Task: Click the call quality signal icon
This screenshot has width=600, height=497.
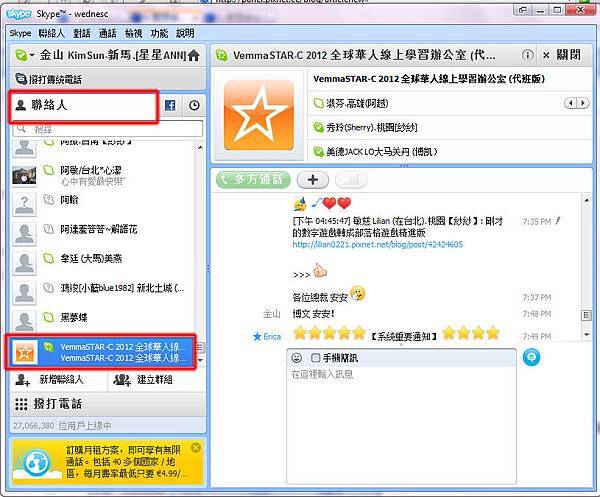Action: pyautogui.click(x=351, y=179)
